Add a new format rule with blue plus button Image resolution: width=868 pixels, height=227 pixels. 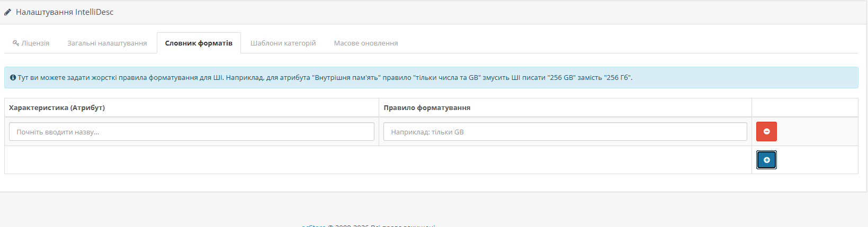(766, 160)
